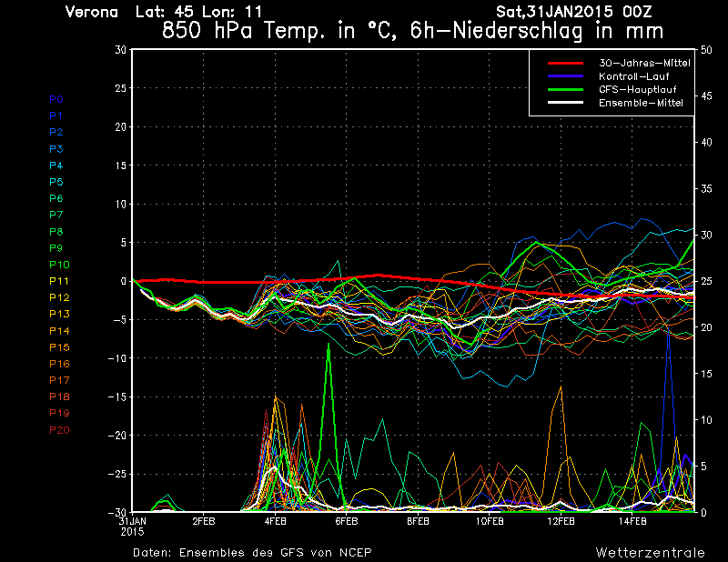Click the 12FEB date on the time axis
This screenshot has height=562, width=728.
point(561,521)
